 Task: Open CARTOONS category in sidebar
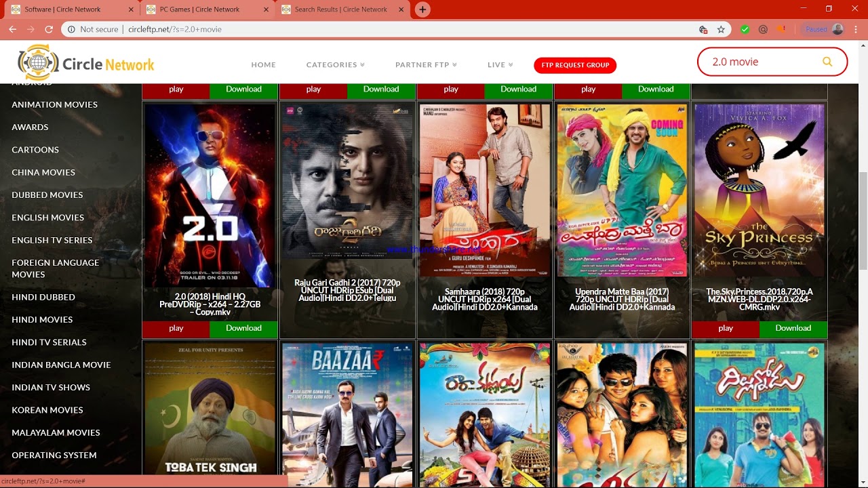coord(35,150)
